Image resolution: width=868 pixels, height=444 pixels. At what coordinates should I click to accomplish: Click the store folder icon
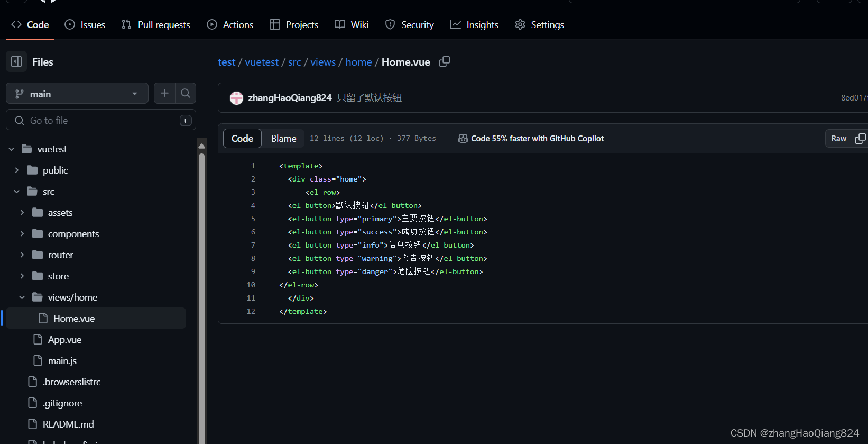pyautogui.click(x=38, y=276)
